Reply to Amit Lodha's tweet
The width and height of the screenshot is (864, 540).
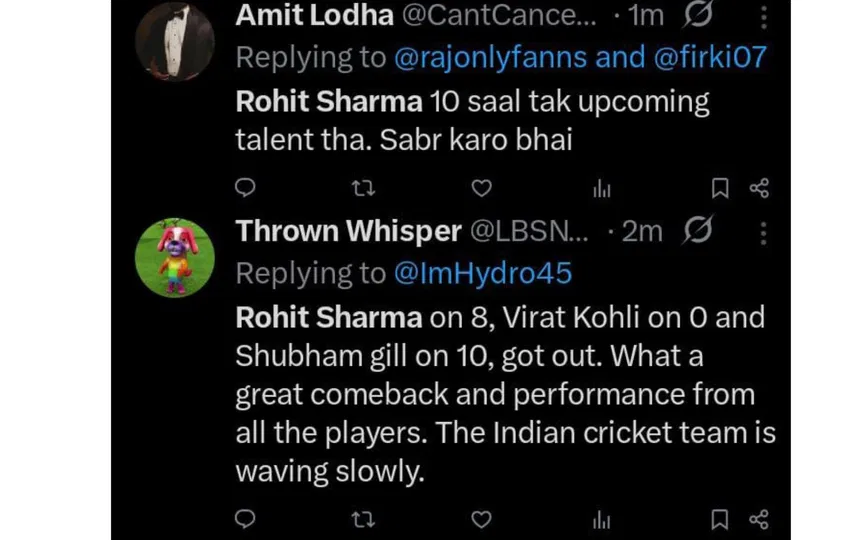(246, 187)
